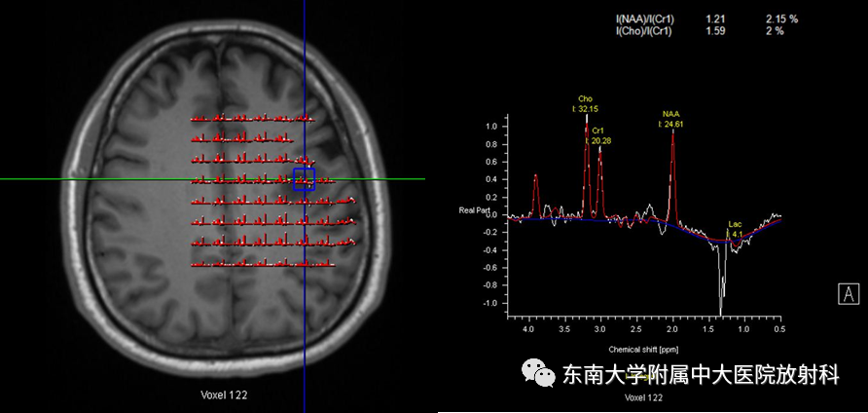This screenshot has width=868, height=413.
Task: Click the "Chemical shift [ppm]" axis title
Action: 643,350
